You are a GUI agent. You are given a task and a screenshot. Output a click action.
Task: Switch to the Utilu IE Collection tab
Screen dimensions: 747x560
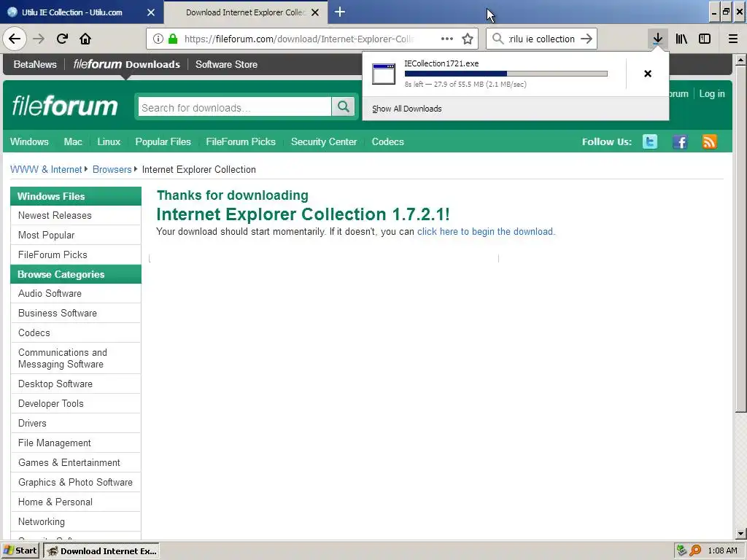click(71, 12)
